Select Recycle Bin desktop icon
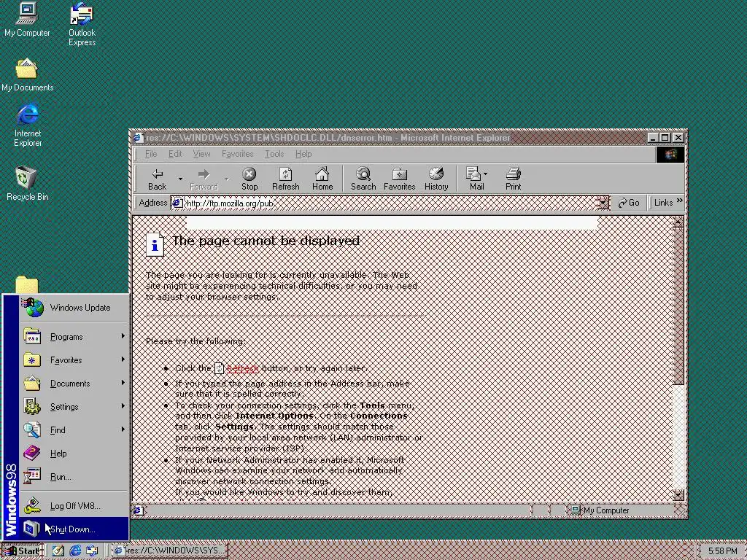Image resolution: width=747 pixels, height=560 pixels. pos(27,183)
